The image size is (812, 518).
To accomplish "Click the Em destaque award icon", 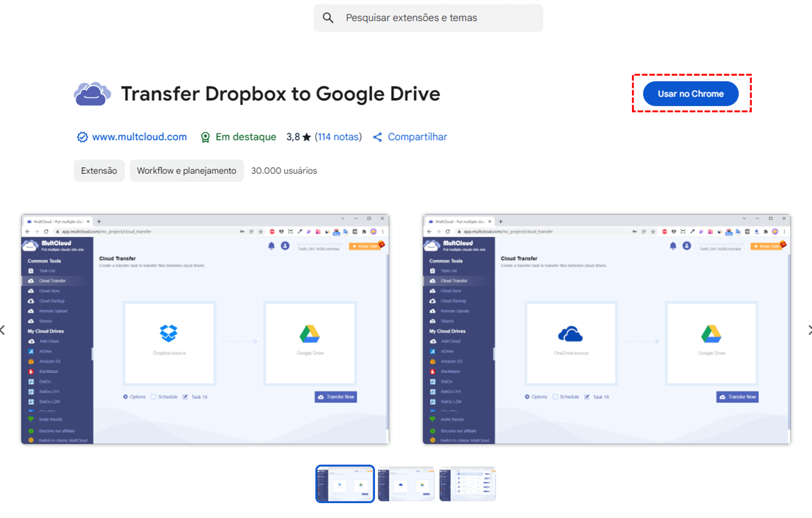I will pos(206,137).
